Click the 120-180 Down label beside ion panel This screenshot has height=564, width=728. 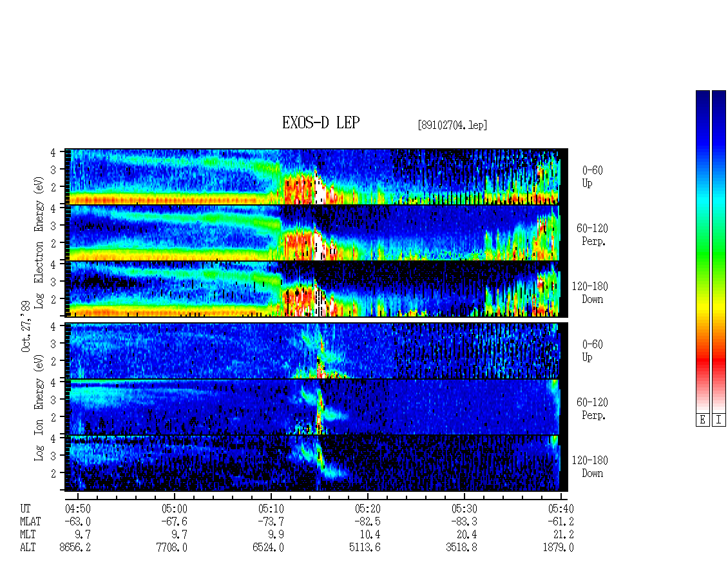pyautogui.click(x=590, y=467)
